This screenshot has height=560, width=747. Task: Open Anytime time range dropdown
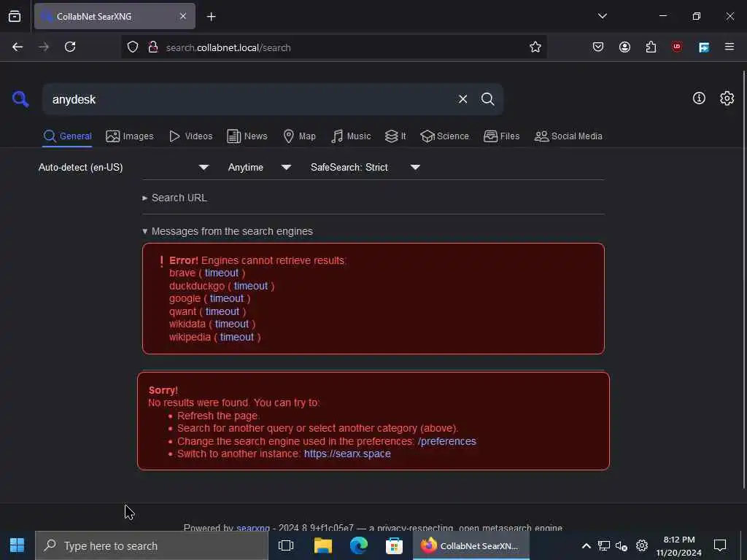(x=259, y=167)
